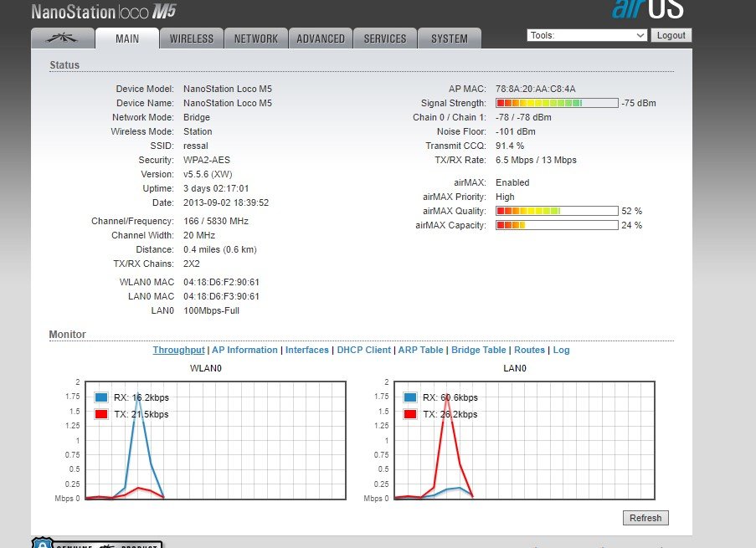
Task: Click the blue RX legend swatch in WLAN0
Action: click(101, 398)
